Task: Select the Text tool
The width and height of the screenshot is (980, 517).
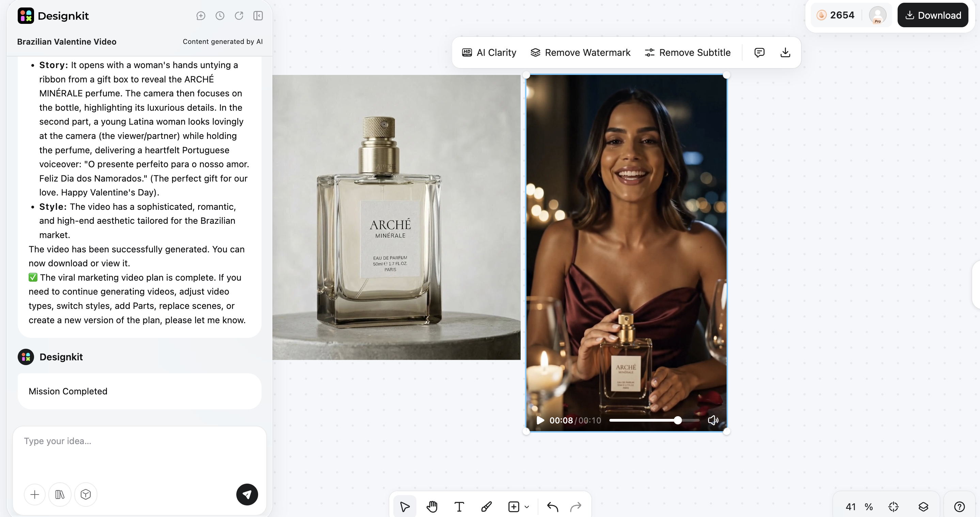Action: (x=459, y=507)
